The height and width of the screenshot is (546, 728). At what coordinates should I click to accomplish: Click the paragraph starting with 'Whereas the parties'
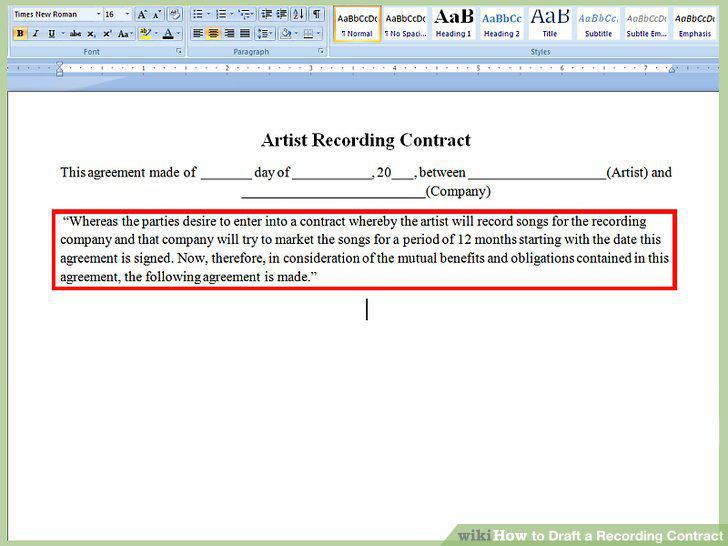point(364,249)
